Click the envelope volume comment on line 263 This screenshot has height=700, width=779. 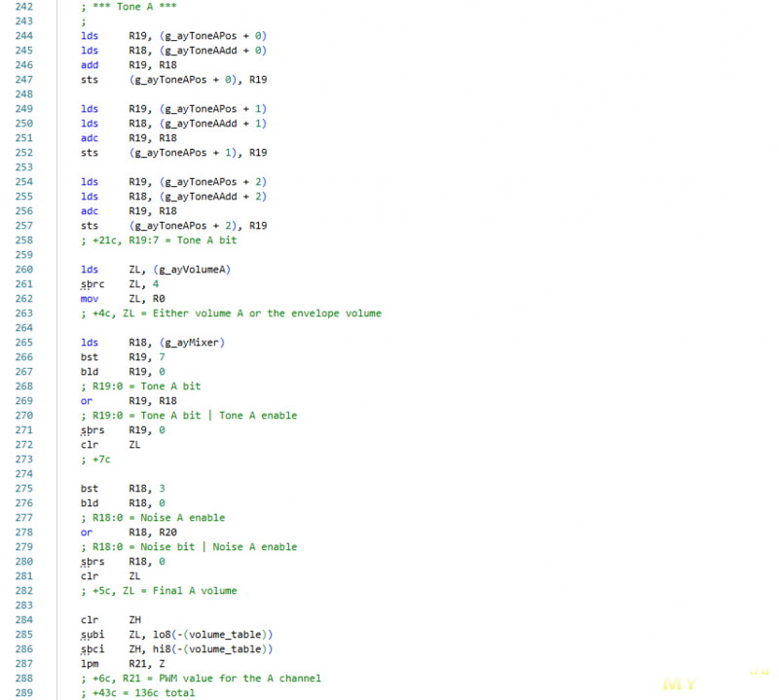point(231,313)
